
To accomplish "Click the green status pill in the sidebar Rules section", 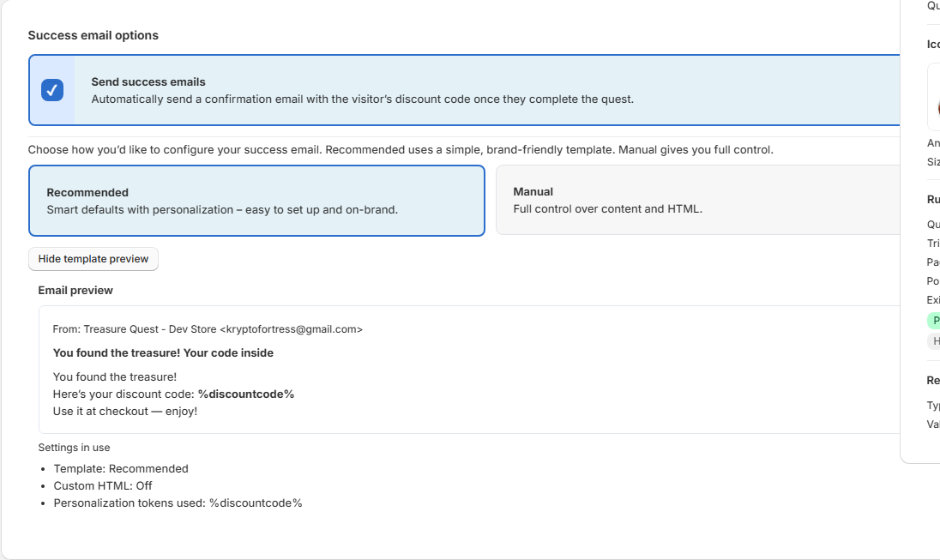I will pos(934,320).
